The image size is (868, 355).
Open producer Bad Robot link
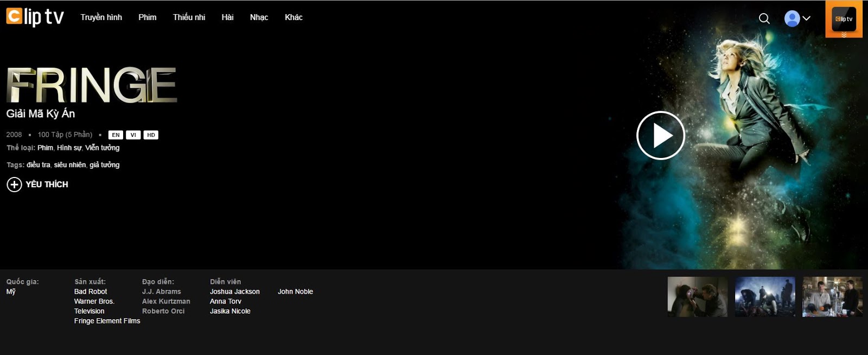click(91, 291)
